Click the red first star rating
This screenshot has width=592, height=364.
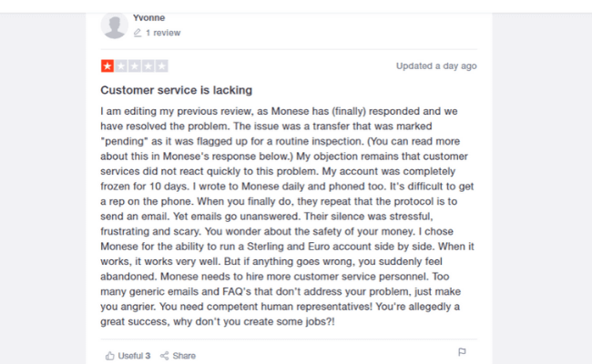[x=107, y=66]
